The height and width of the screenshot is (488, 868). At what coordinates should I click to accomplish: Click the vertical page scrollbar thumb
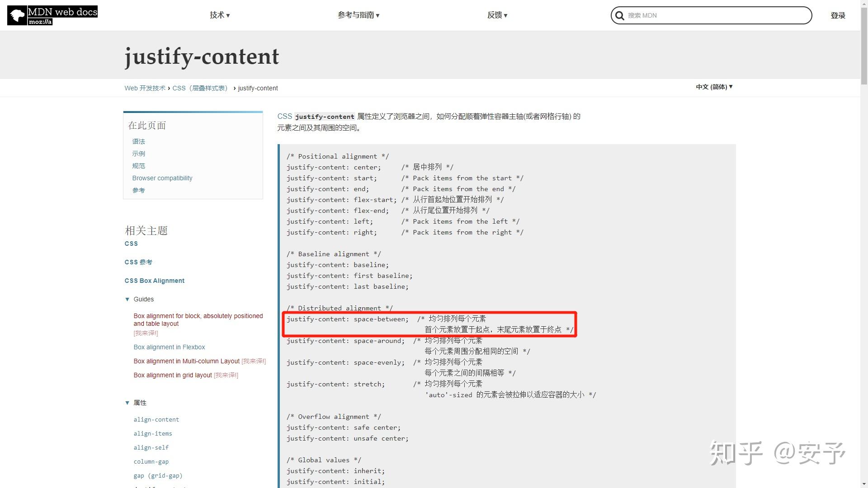(864, 45)
